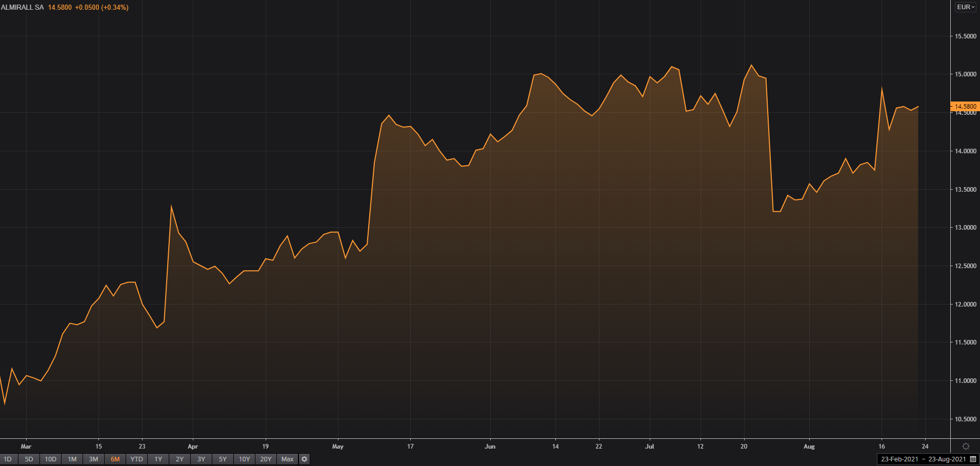Screen dimensions: 980x466
Task: Click the 13.5000 price axis label
Action: 965,190
